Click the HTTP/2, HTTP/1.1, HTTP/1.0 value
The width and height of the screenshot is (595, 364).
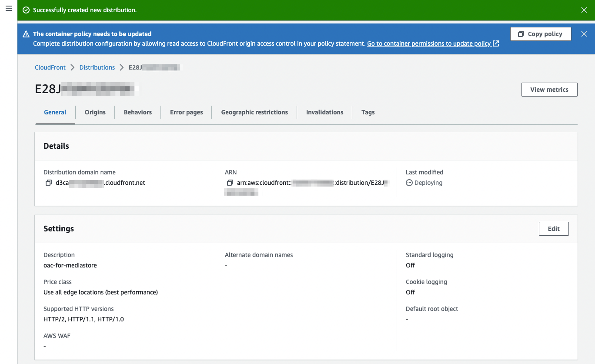click(84, 319)
